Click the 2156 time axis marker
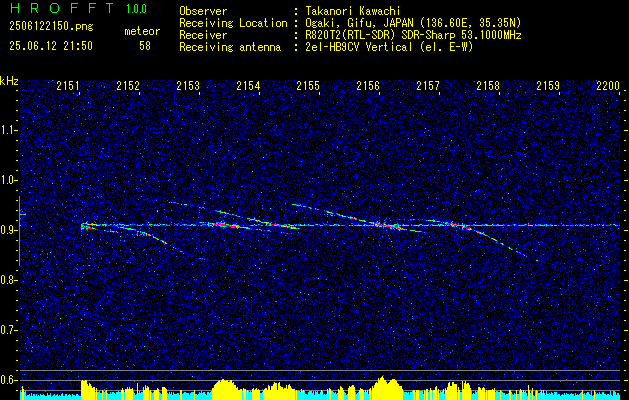 tap(368, 86)
